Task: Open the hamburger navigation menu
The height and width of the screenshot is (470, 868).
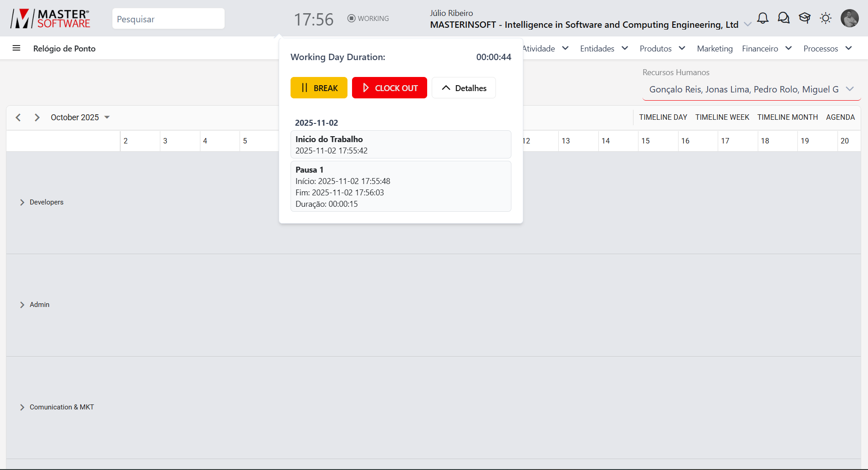Action: tap(16, 48)
